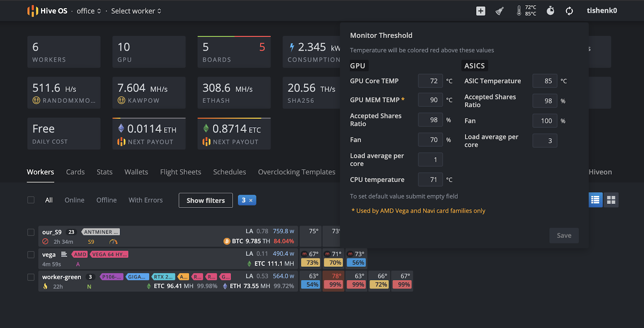
Task: Click the ETH icon in worker-green row
Action: [x=225, y=286]
